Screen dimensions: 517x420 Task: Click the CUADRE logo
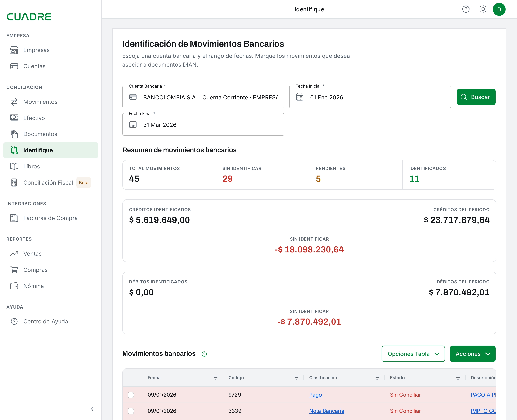click(29, 17)
